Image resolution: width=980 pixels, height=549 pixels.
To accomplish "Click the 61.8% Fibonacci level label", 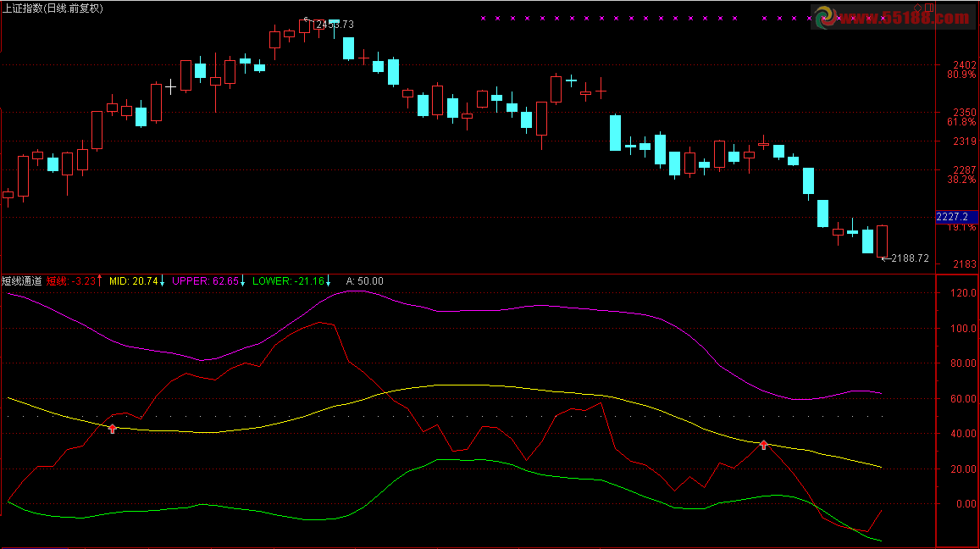I will pyautogui.click(x=961, y=122).
